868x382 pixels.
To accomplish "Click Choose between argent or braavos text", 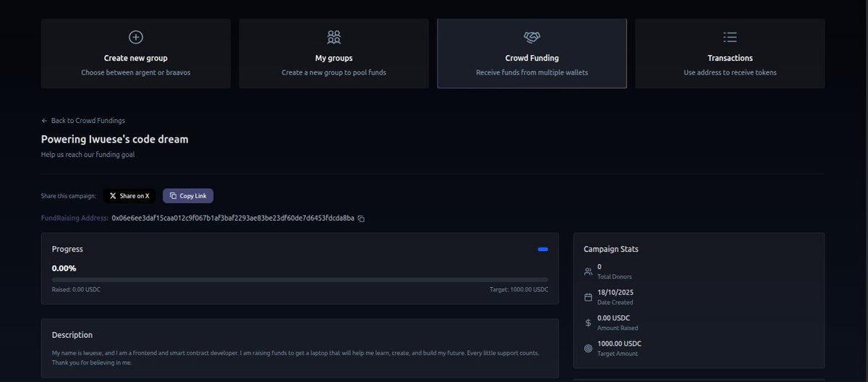I will point(135,72).
